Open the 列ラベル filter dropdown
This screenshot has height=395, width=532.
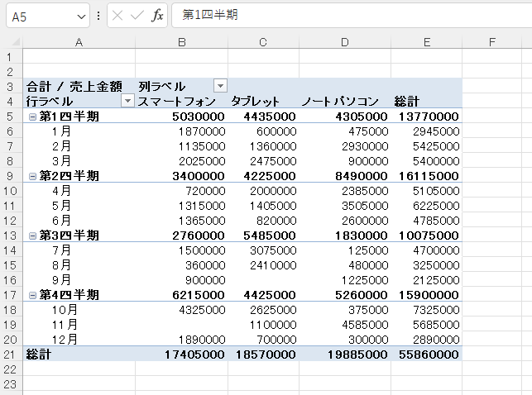click(220, 86)
